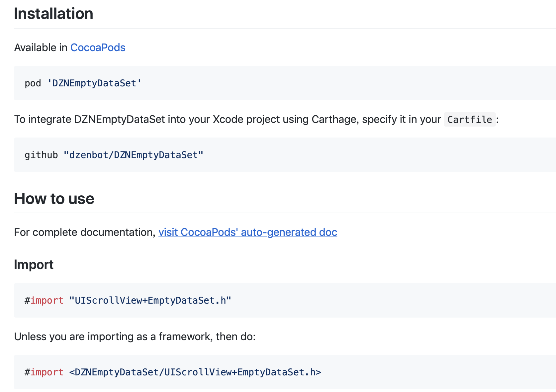Click the "dzenbot/DZNEmptyDataSet" string in the Cartfile snippet
Image resolution: width=556 pixels, height=392 pixels.
tap(133, 155)
